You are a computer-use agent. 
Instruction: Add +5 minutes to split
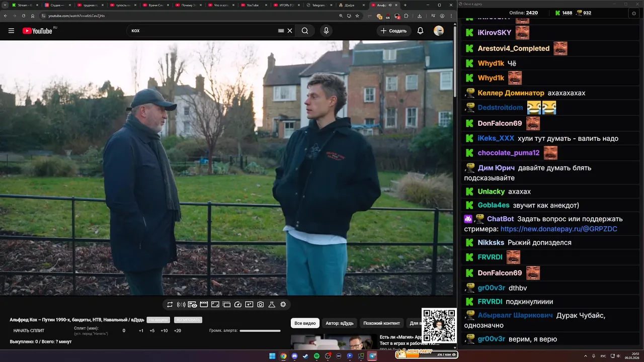point(152,331)
